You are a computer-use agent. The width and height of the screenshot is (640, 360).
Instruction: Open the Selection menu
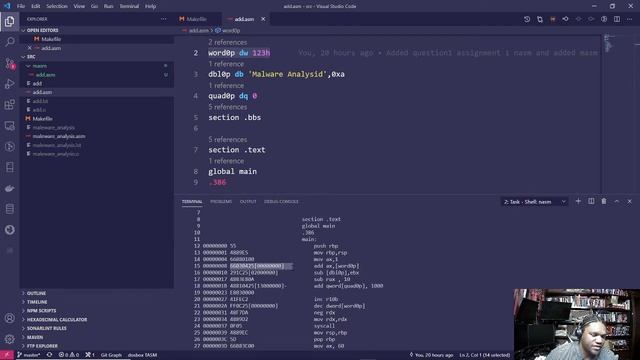(57, 6)
